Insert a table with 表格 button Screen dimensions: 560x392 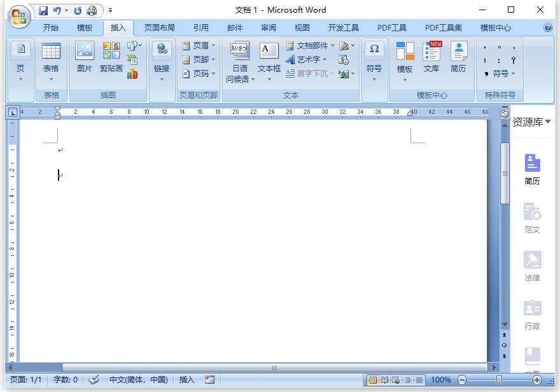(x=51, y=62)
